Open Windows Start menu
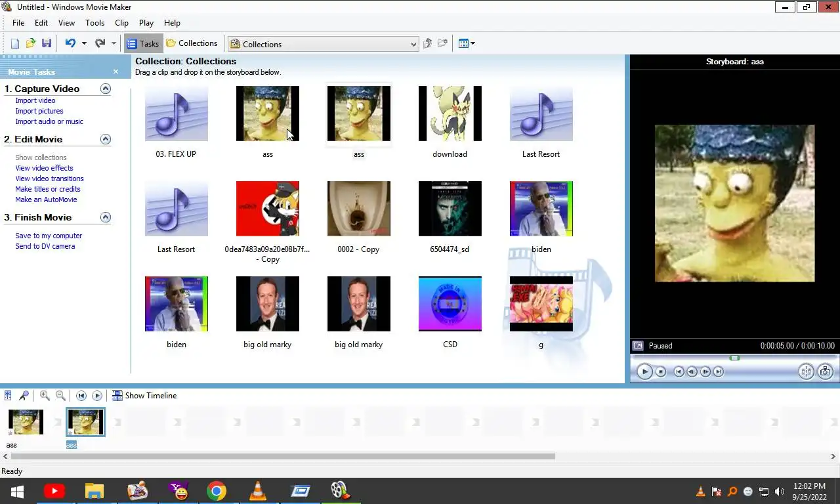This screenshot has height=504, width=840. [17, 491]
